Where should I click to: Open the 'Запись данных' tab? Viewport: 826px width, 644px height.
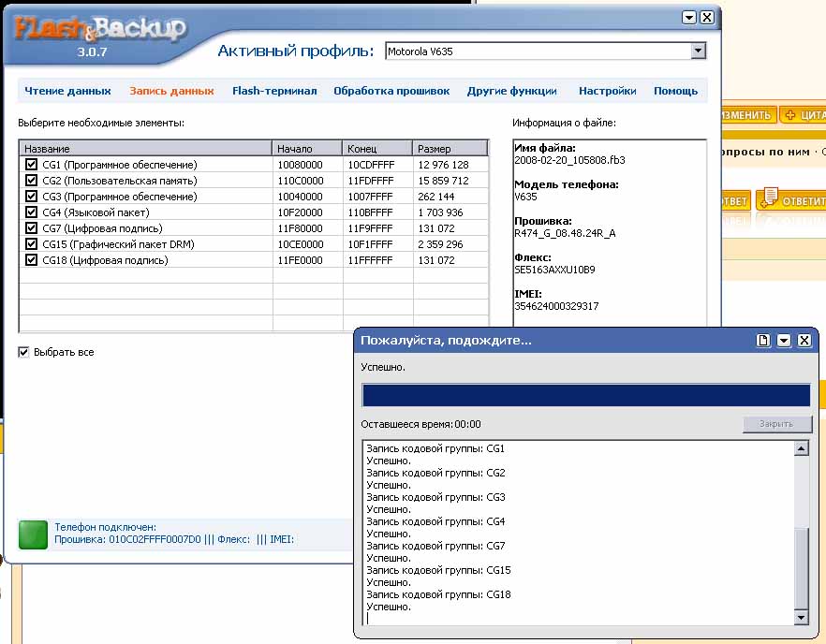tap(171, 91)
